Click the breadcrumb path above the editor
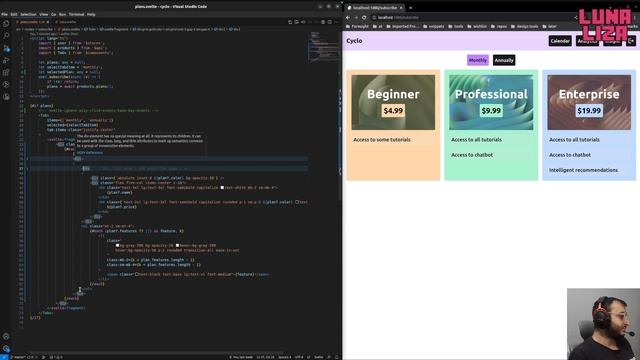This screenshot has height=360, width=640. 128,29
